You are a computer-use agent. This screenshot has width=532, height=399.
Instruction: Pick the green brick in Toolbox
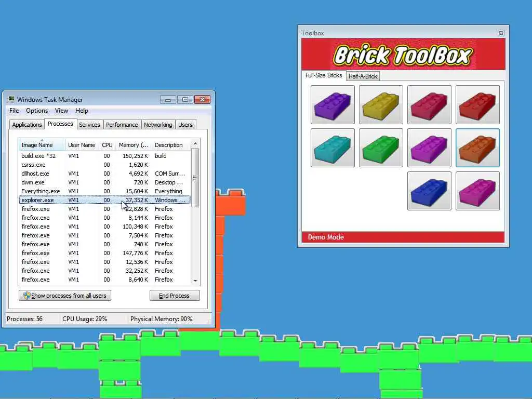click(x=381, y=148)
